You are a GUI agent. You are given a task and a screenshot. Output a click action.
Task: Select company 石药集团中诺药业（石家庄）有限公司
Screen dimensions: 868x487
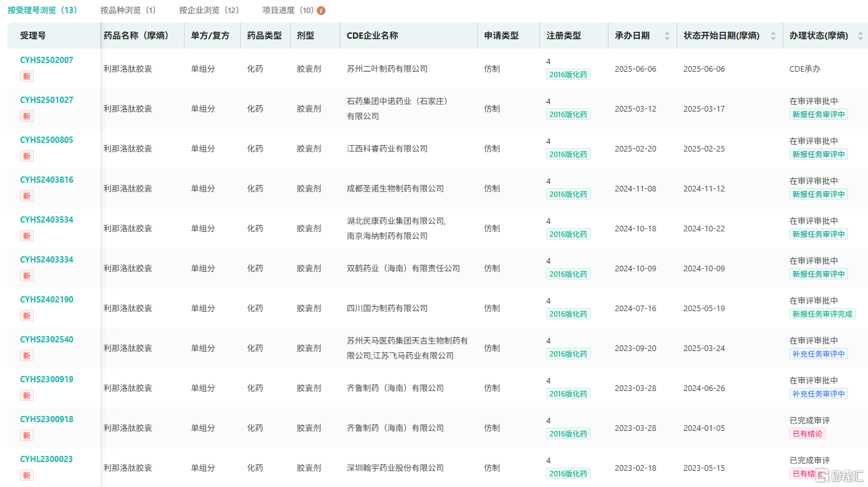tap(398, 108)
